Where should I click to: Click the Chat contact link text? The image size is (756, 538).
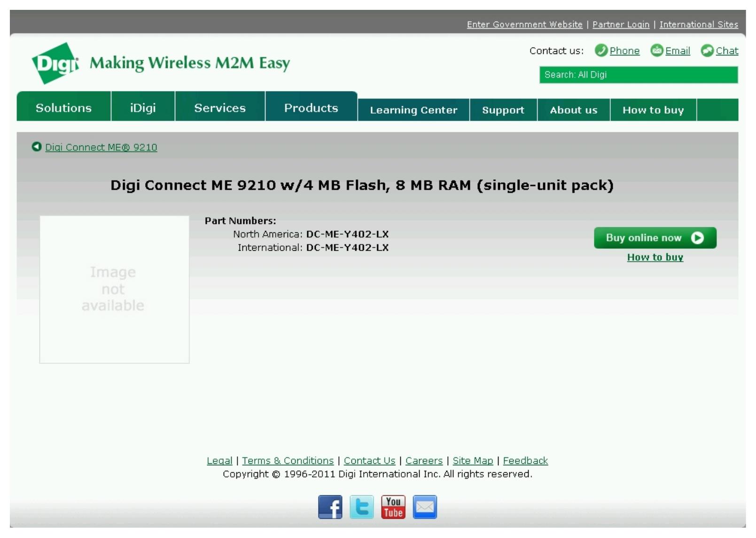pos(727,51)
